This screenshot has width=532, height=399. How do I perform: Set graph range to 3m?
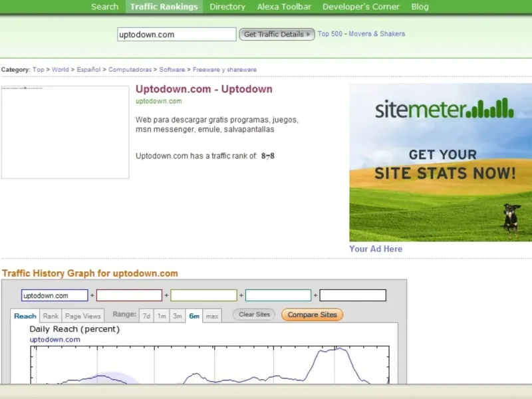(x=178, y=316)
